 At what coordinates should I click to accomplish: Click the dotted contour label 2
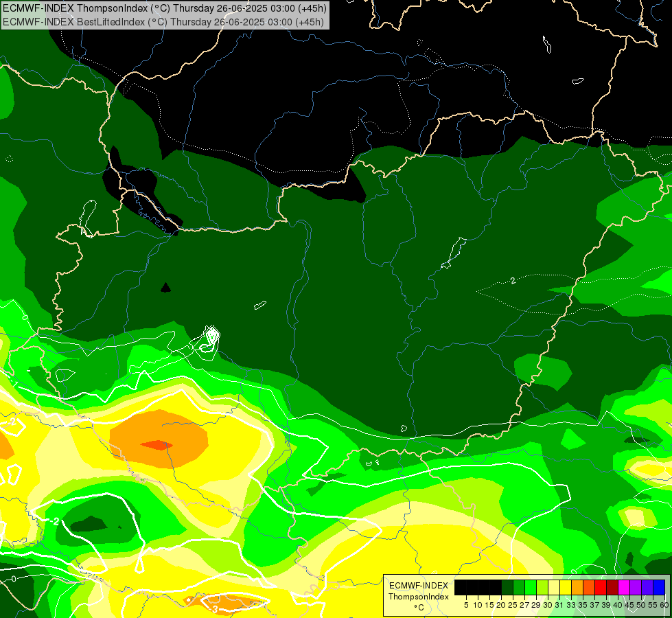pos(513,281)
